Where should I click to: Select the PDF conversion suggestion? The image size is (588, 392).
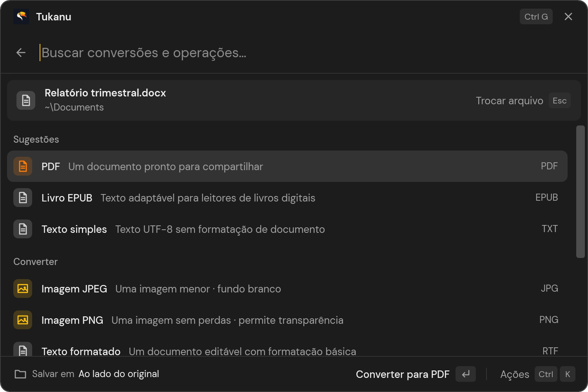click(287, 166)
